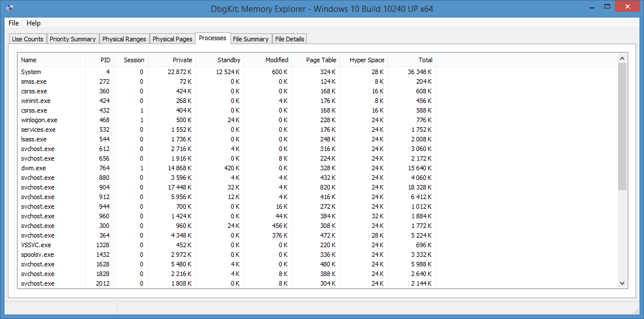The height and width of the screenshot is (319, 644).
Task: Switch to the File Details tab
Action: coord(290,39)
